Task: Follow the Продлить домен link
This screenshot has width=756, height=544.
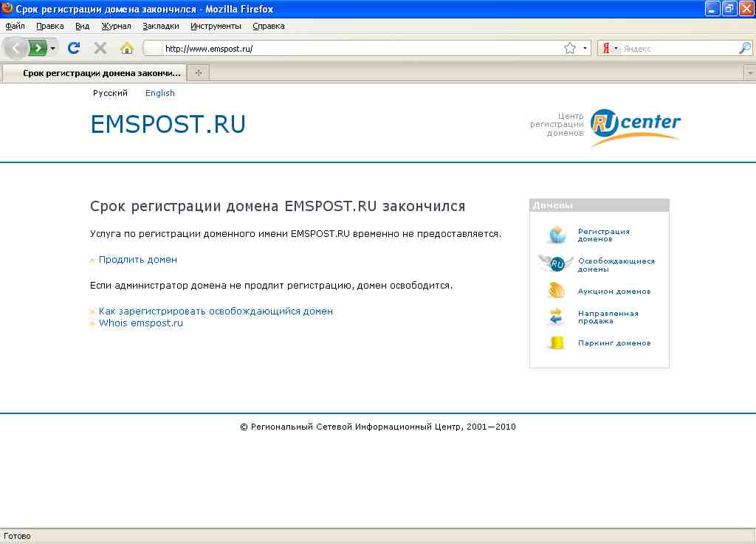Action: (x=138, y=260)
